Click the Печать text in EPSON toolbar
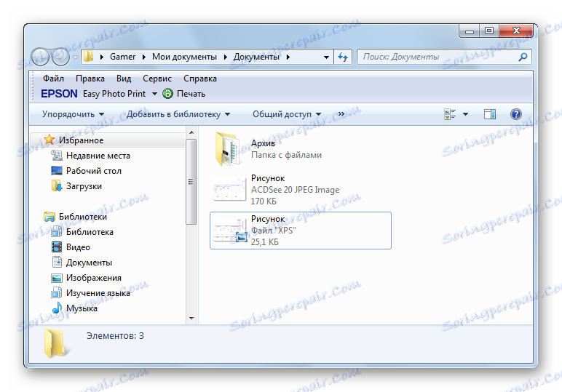The image size is (562, 392). point(191,94)
